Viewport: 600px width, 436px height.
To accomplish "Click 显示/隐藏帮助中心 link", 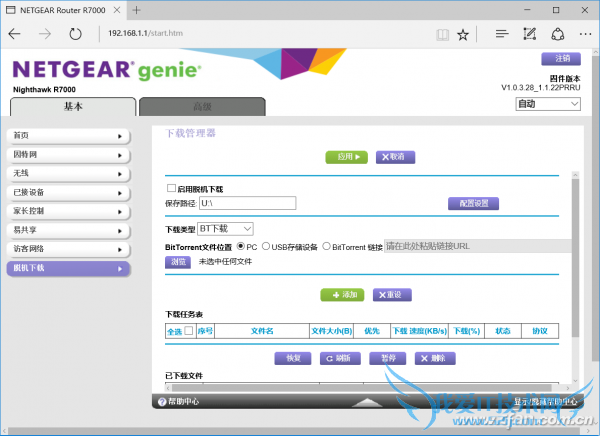I will pos(545,402).
